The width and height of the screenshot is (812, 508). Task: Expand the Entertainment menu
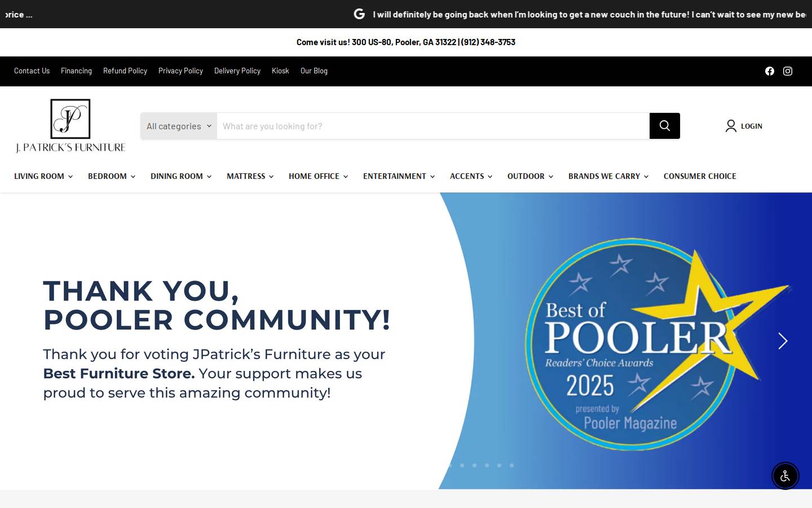(x=399, y=176)
